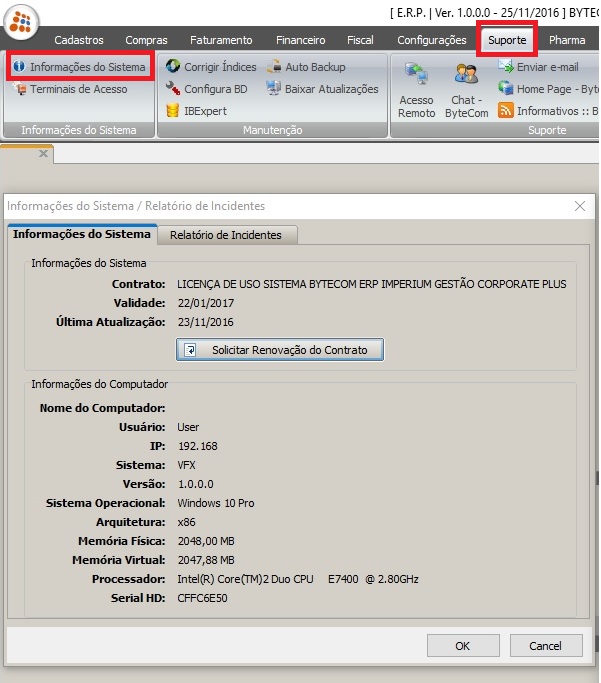This screenshot has width=601, height=683.
Task: Start Chat - ByteCom
Action: [466, 91]
